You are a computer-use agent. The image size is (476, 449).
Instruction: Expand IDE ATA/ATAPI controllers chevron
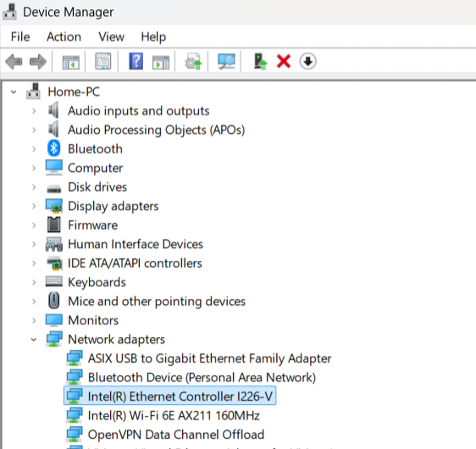click(34, 263)
